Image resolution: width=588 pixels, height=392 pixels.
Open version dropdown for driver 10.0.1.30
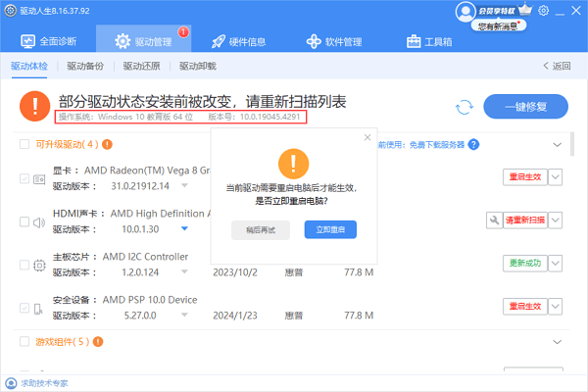pos(183,228)
